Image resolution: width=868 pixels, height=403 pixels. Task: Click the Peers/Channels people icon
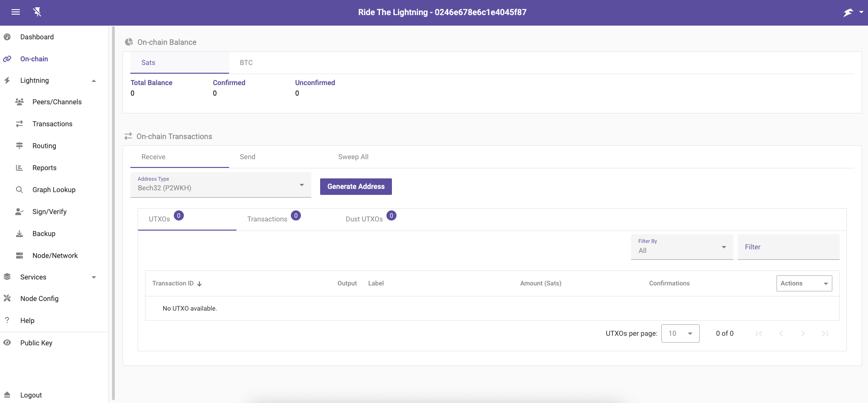coord(19,102)
